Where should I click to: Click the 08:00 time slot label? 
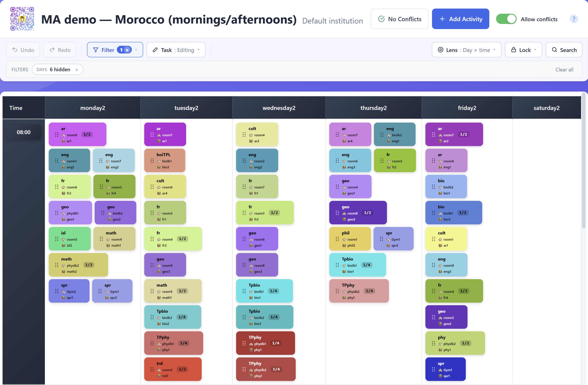coord(24,132)
